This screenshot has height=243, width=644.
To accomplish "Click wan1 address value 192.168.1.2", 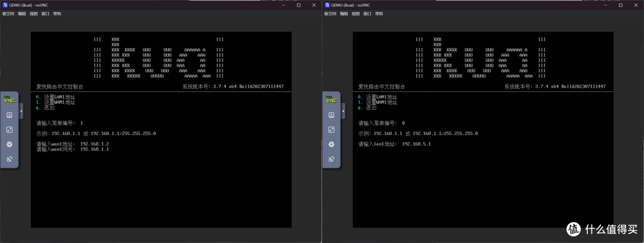I will 94,144.
